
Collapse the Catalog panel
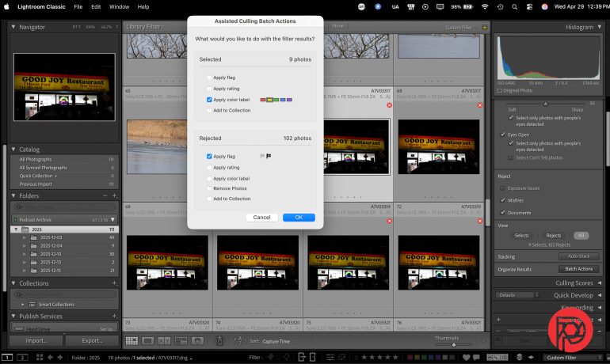click(13, 150)
